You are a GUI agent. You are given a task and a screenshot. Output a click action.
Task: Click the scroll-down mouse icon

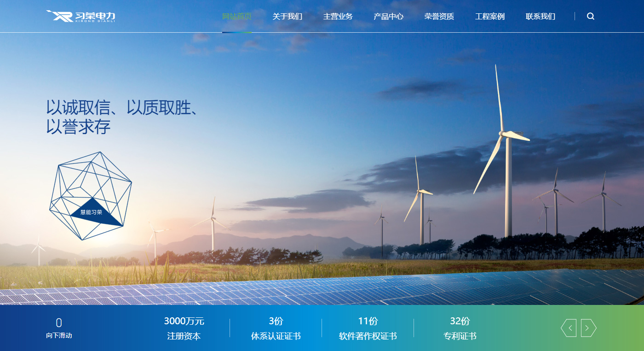(59, 322)
